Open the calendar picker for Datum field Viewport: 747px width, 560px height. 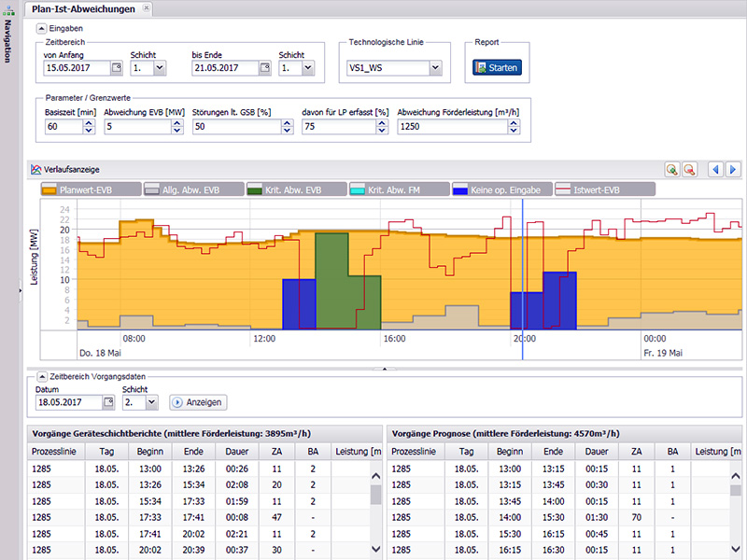click(108, 402)
